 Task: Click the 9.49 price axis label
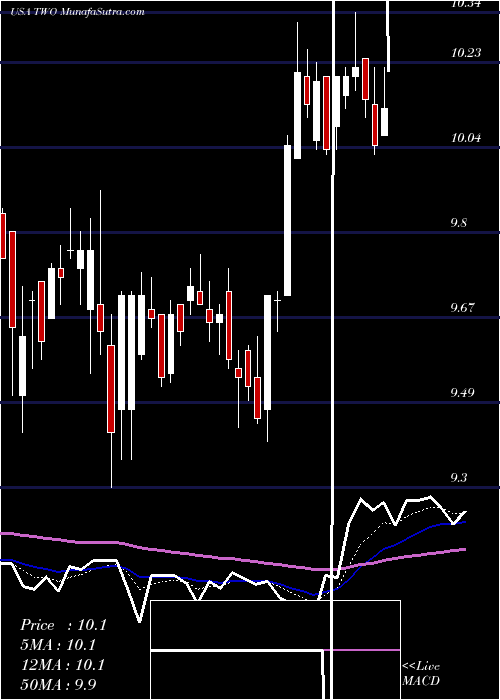coord(462,392)
